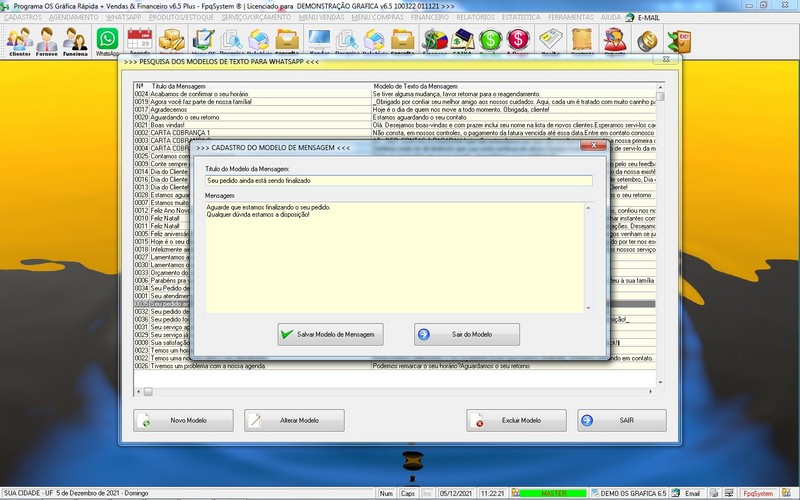
Task: Open the Recibo receipt icon
Action: tap(551, 41)
